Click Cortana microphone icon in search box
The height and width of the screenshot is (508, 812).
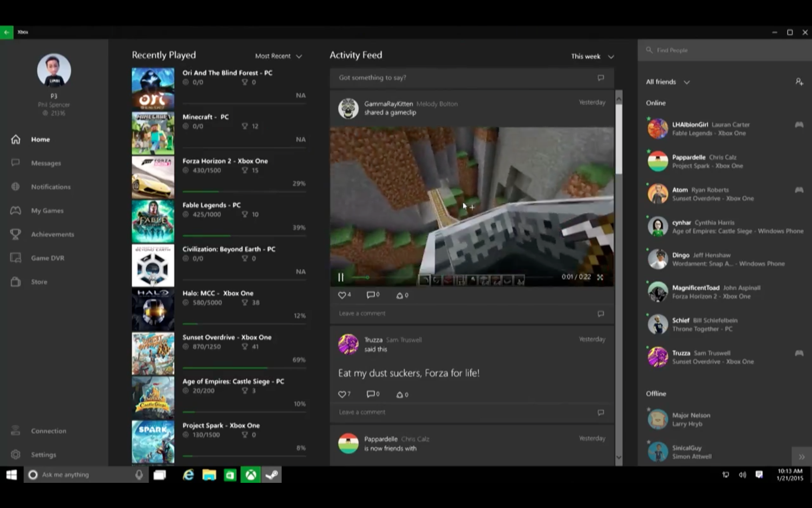coord(139,475)
